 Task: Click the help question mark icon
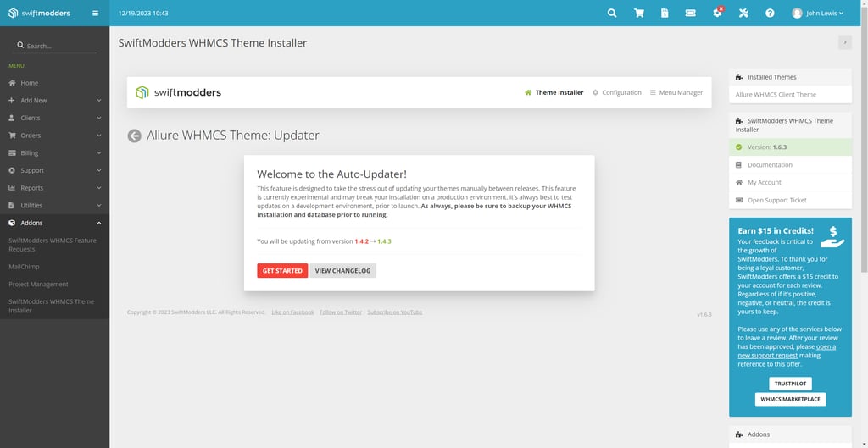point(770,14)
